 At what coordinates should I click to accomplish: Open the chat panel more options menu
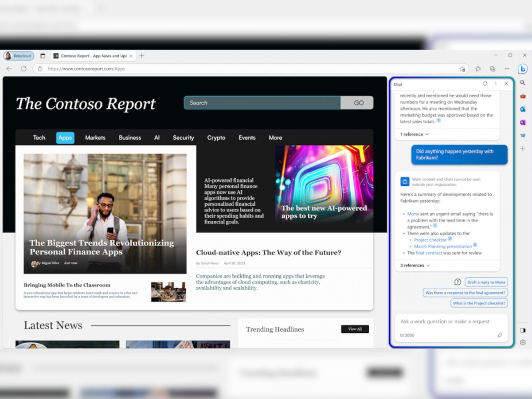(496, 84)
